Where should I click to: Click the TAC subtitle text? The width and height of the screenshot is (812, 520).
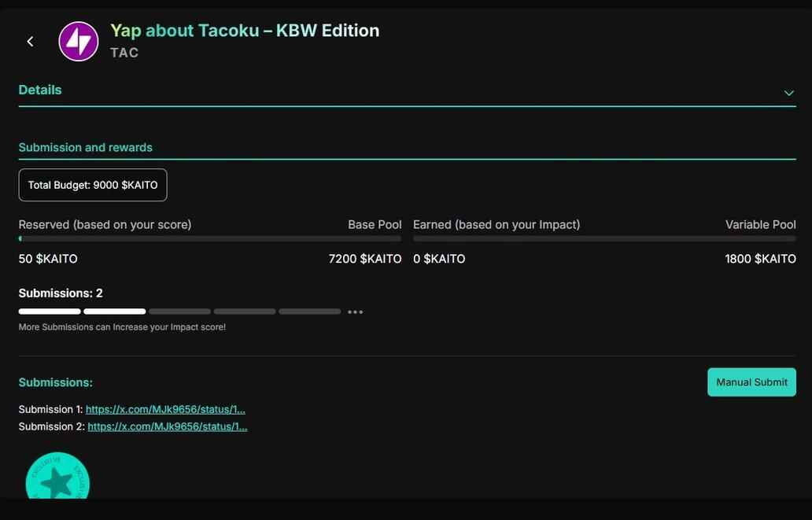(x=124, y=53)
